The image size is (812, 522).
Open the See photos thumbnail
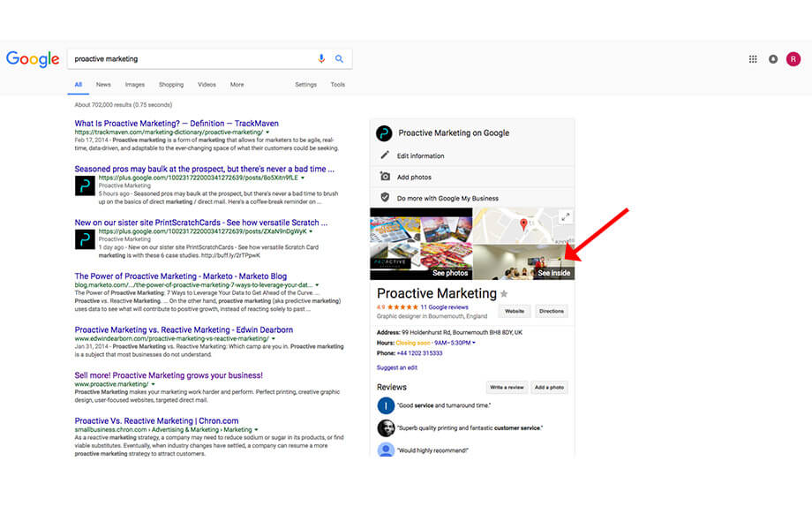(421, 244)
